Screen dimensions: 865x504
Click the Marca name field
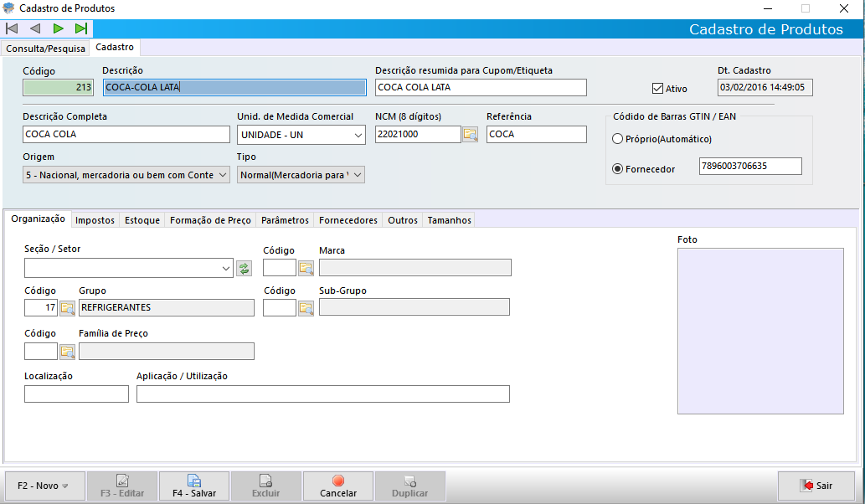(x=415, y=268)
